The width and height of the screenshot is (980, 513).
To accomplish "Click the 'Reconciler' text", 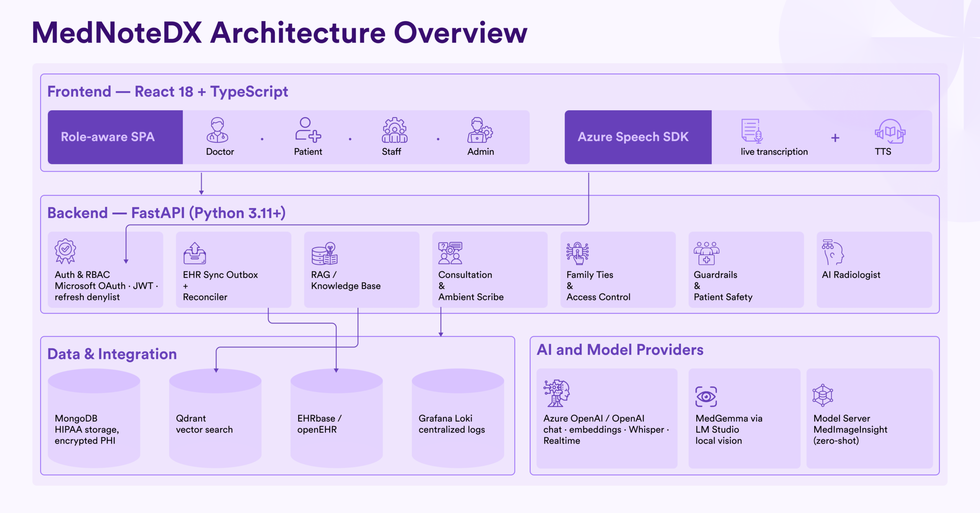I will 205,297.
